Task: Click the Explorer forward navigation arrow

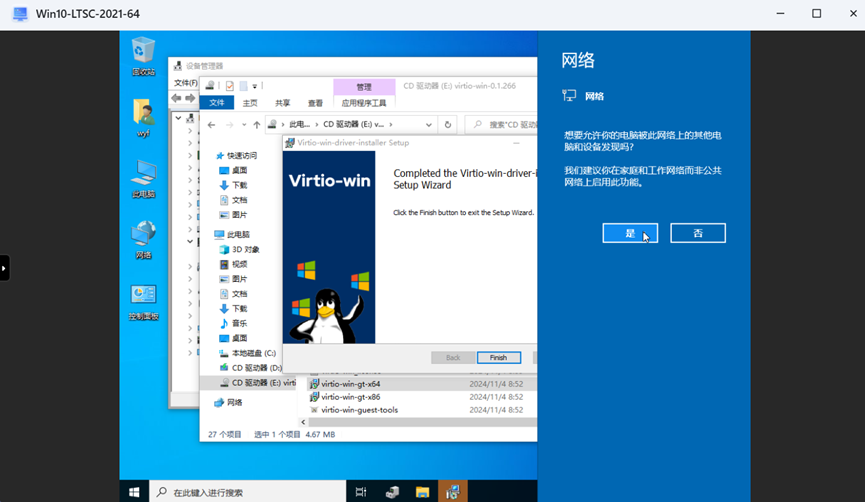Action: (229, 125)
